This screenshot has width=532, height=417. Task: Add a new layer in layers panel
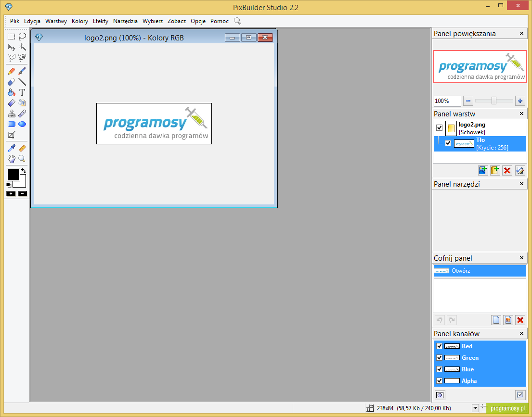(483, 170)
